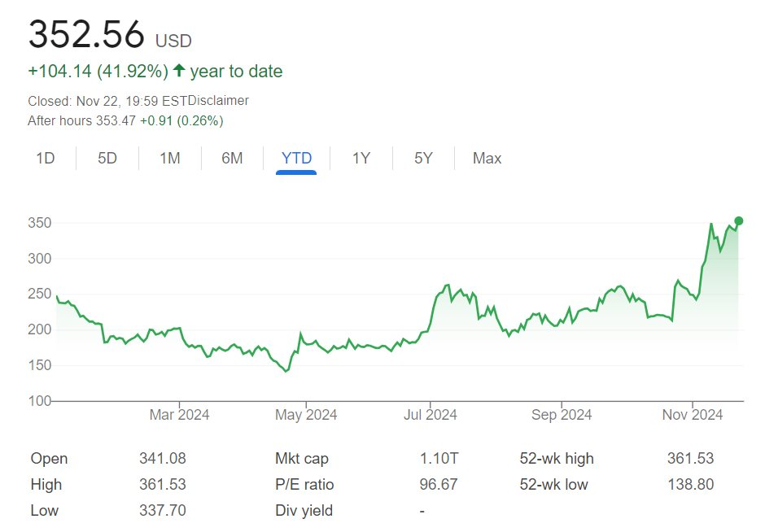Show the Max historical range

(487, 158)
